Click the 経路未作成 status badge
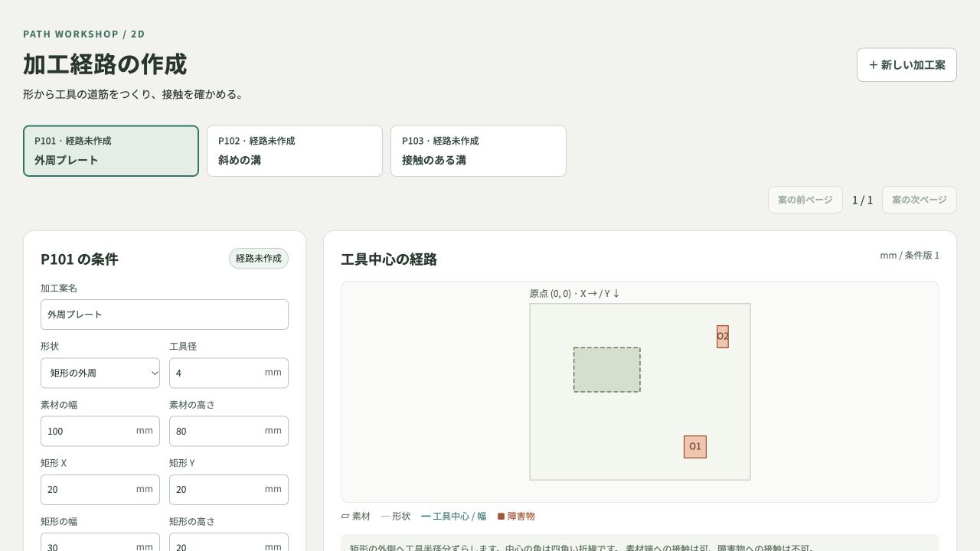Viewport: 980px width, 551px height. tap(259, 259)
